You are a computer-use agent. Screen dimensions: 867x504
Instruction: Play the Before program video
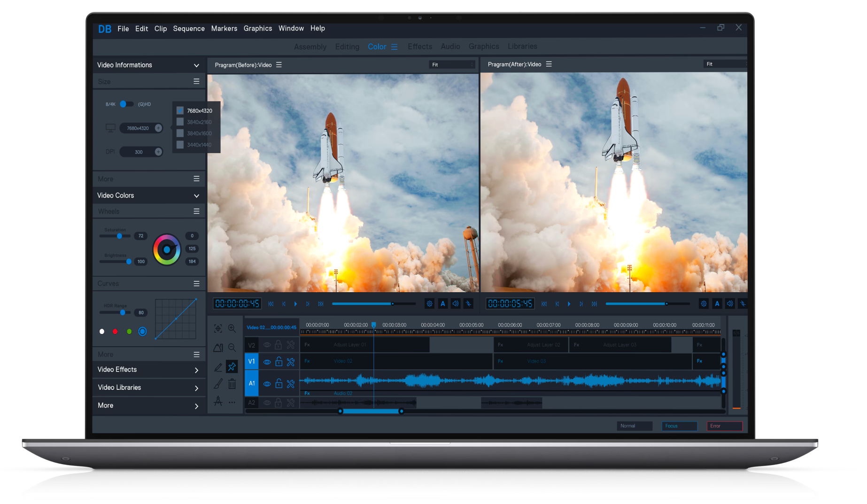point(295,304)
